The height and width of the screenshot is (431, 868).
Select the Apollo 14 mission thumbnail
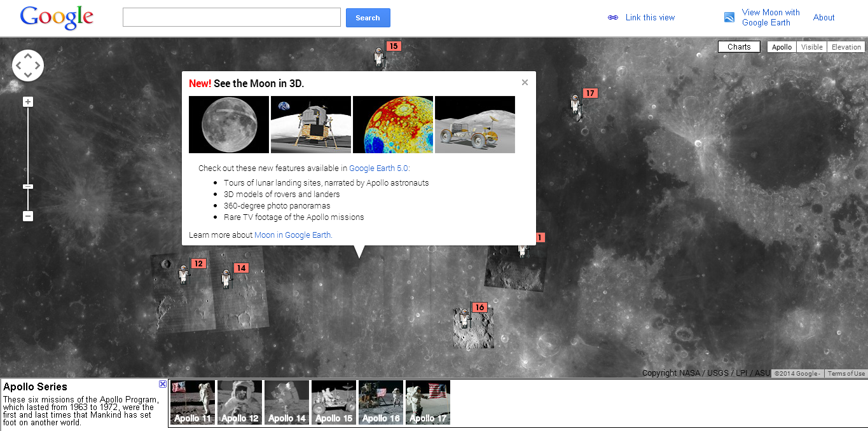click(x=287, y=402)
